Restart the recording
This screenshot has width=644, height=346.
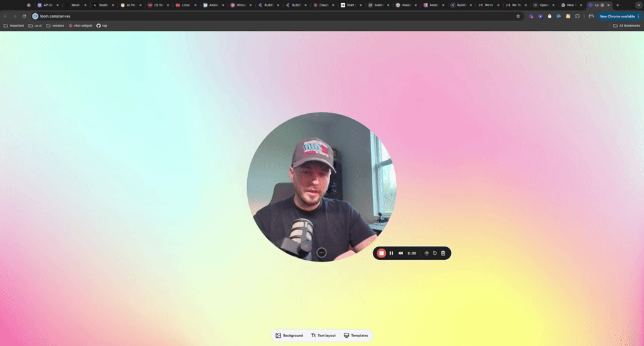[x=435, y=253]
